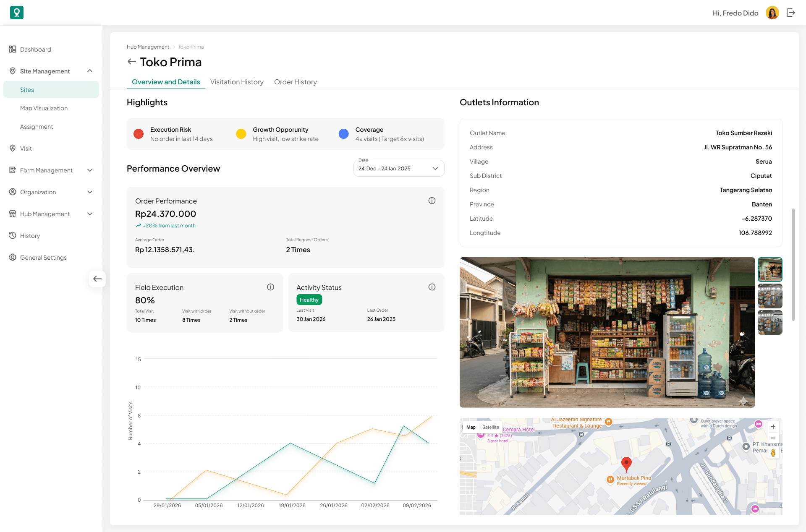Open Sites in the sidebar
This screenshot has width=806, height=532.
point(51,90)
